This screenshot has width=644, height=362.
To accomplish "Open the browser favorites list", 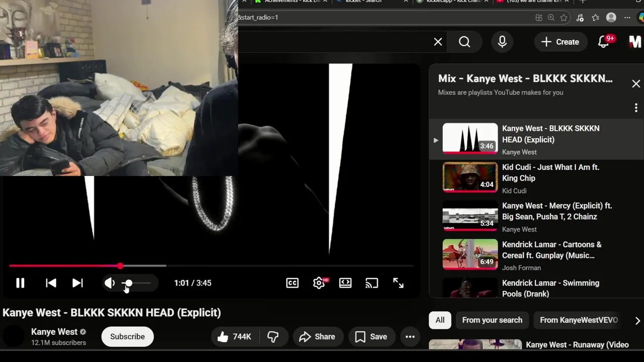I will [x=596, y=18].
